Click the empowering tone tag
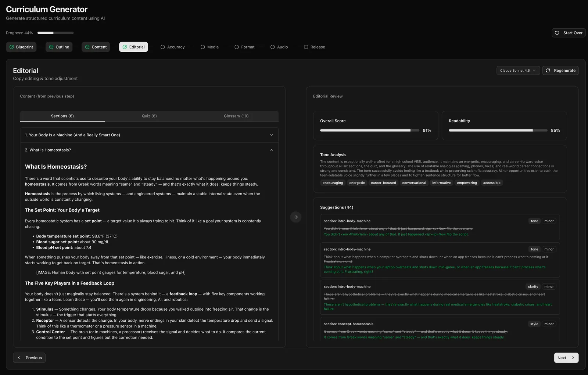Screen dimensions: 588x375 click(x=467, y=183)
